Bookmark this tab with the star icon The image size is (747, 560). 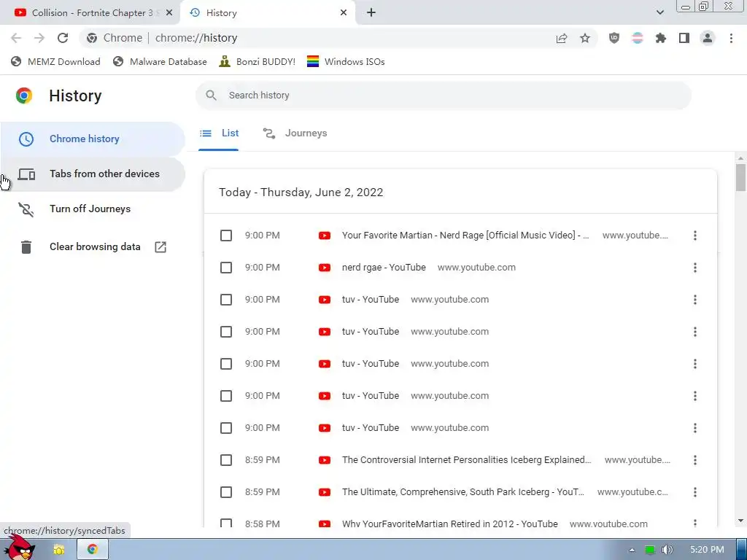coord(585,38)
